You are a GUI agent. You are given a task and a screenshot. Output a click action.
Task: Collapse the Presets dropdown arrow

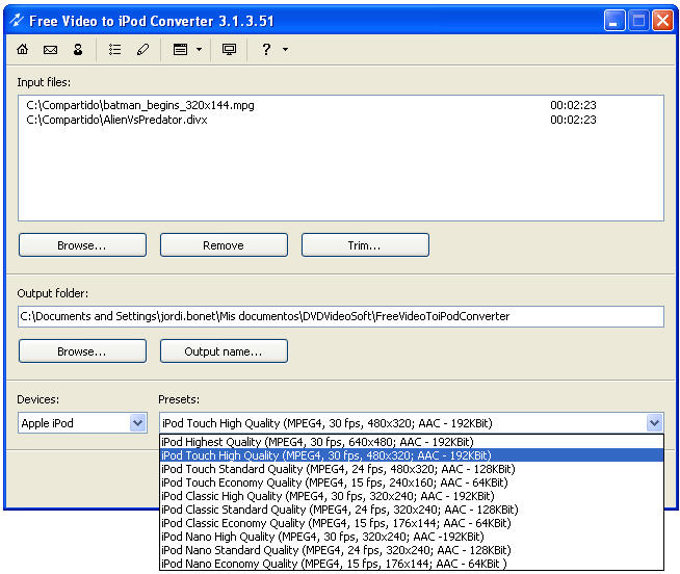tap(654, 423)
